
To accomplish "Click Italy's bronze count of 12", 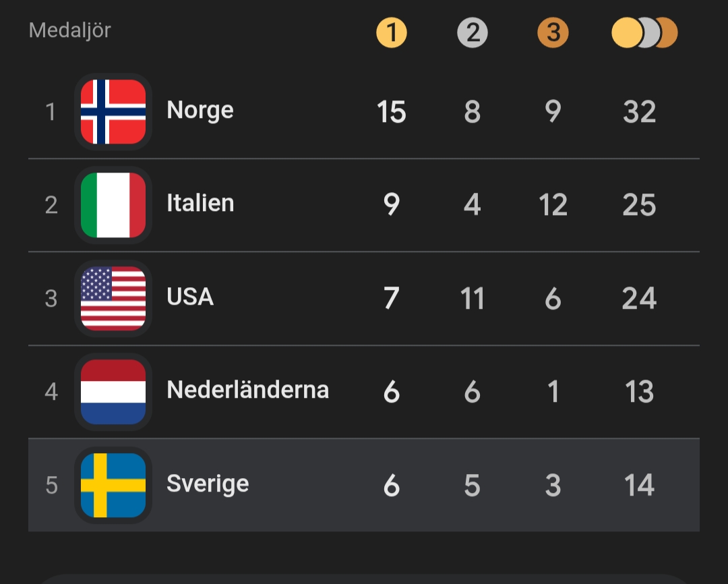I will 553,205.
